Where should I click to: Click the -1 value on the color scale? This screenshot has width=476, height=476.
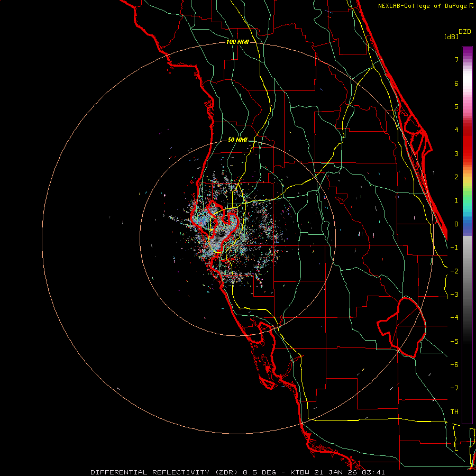click(x=454, y=248)
